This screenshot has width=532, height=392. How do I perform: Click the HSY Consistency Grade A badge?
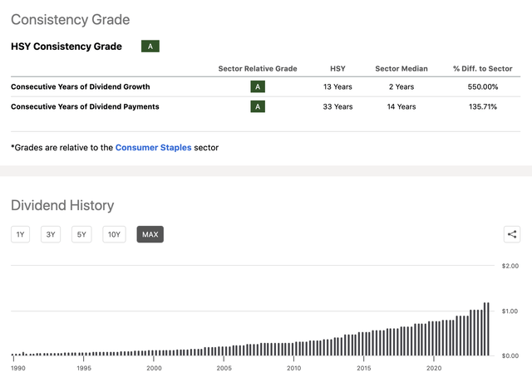click(150, 47)
